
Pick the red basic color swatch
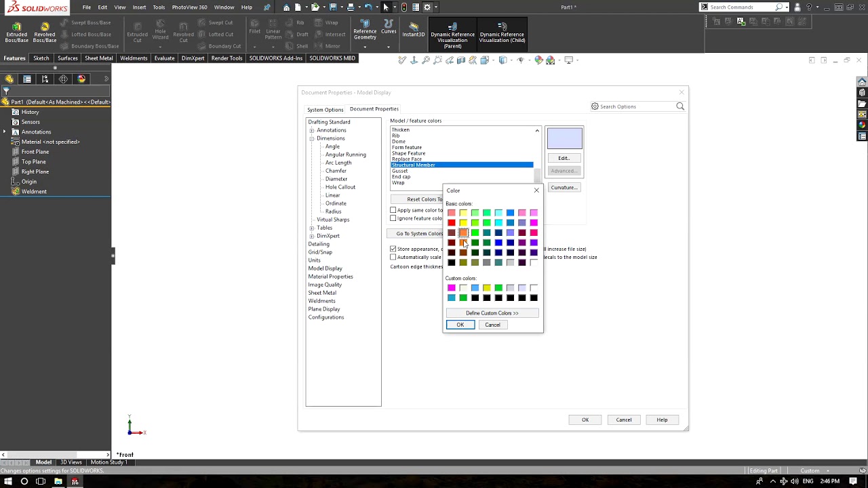(452, 222)
